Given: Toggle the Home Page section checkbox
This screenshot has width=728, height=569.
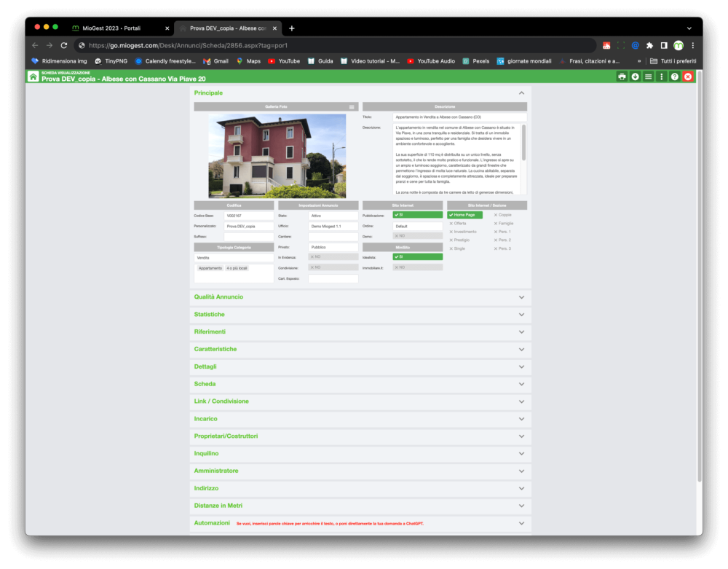Looking at the screenshot, I should pos(464,215).
